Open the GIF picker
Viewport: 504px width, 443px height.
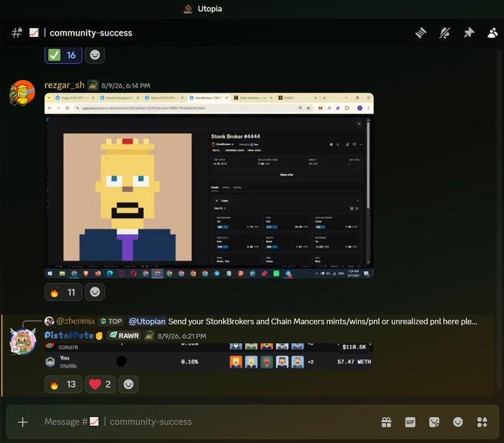click(410, 422)
